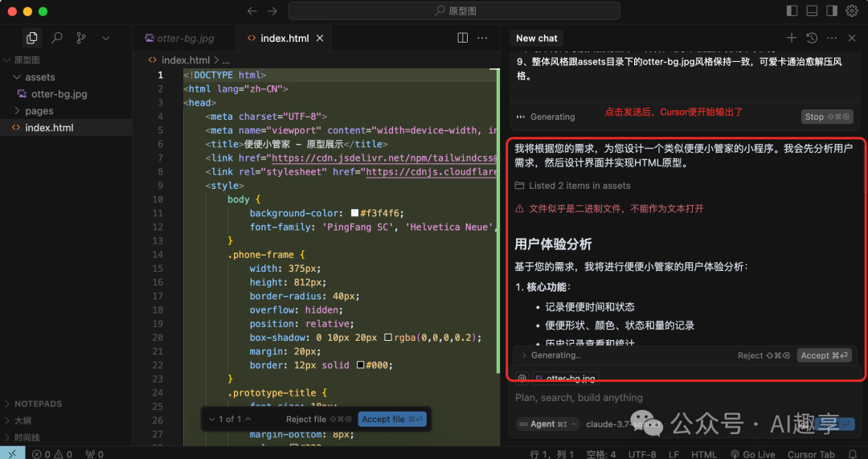Open the Source Control view icon
Screen dimensions: 868x459
[81, 39]
